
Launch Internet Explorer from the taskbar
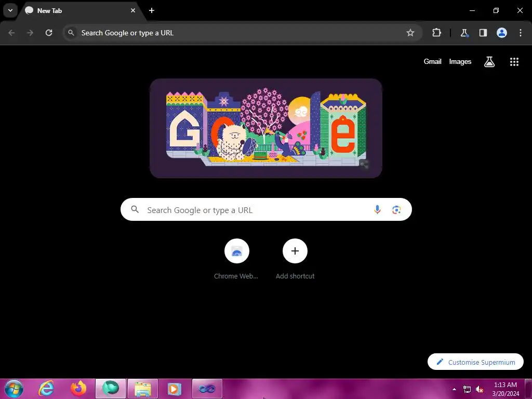[x=46, y=389]
